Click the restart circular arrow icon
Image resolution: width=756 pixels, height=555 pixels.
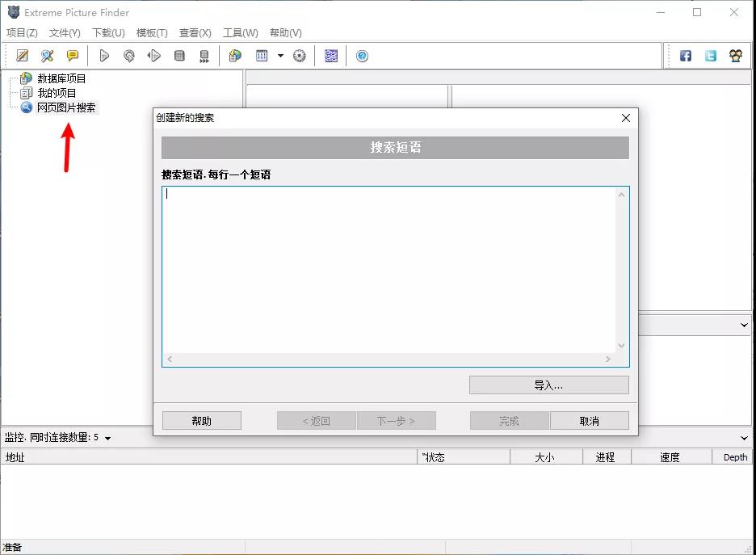click(129, 56)
